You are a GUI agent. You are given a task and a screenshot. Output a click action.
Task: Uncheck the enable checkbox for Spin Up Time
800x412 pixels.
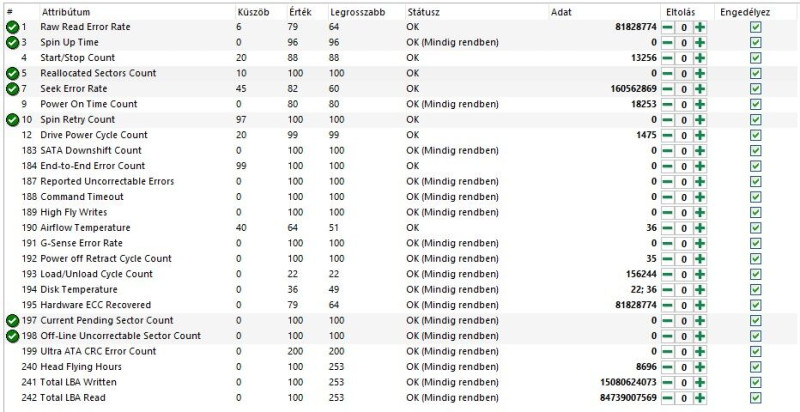755,43
